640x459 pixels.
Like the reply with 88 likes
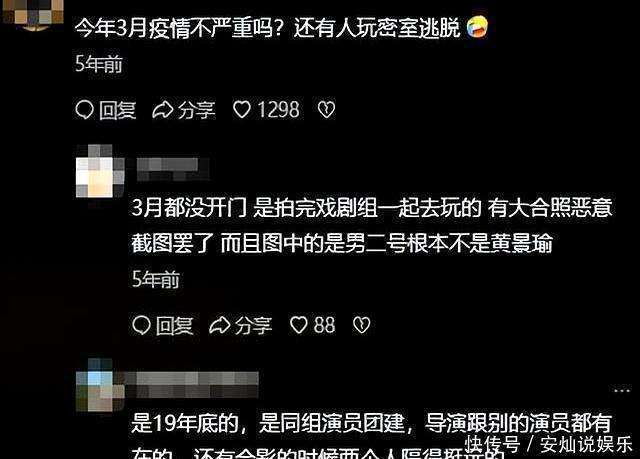(313, 325)
